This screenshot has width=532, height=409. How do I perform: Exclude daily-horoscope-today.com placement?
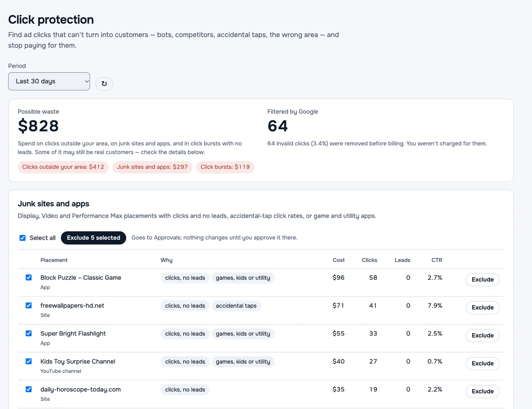482,391
